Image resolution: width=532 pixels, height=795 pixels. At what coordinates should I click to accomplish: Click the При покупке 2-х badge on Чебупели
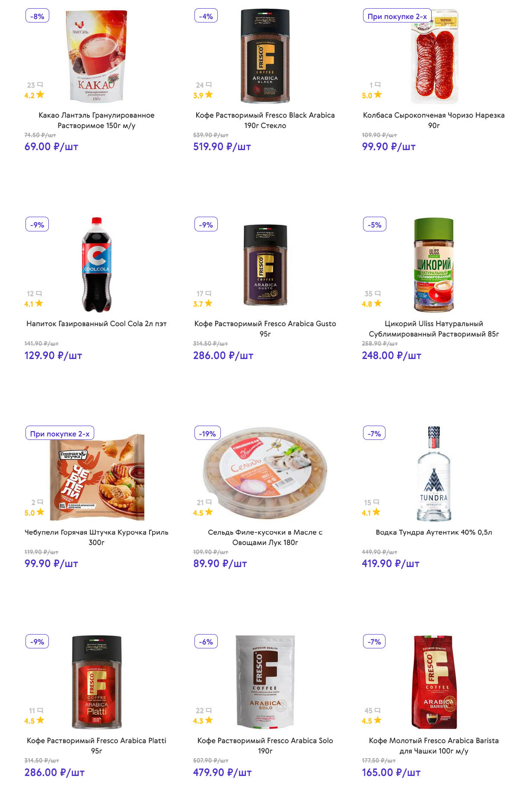[x=60, y=433]
